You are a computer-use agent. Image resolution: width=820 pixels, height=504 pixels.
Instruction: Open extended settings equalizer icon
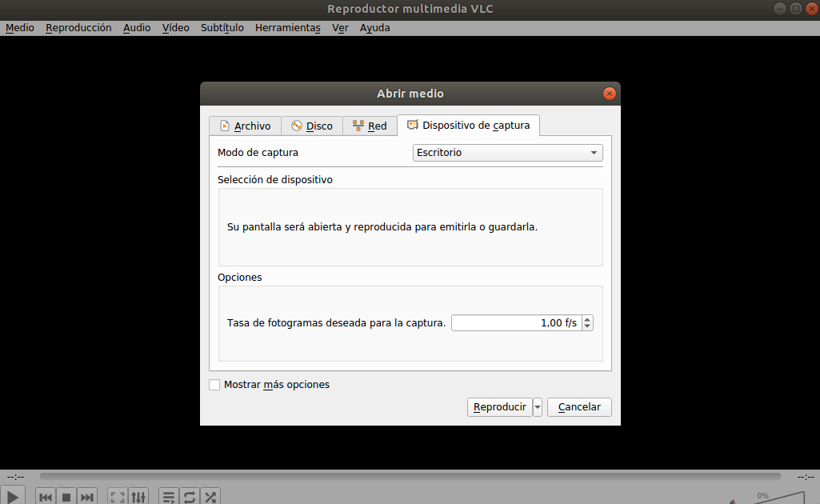(x=138, y=497)
